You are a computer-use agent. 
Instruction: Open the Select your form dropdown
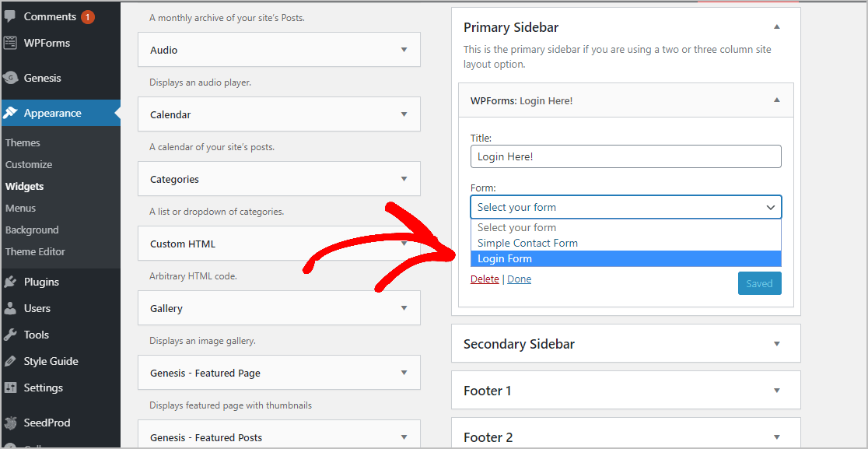[x=625, y=207]
